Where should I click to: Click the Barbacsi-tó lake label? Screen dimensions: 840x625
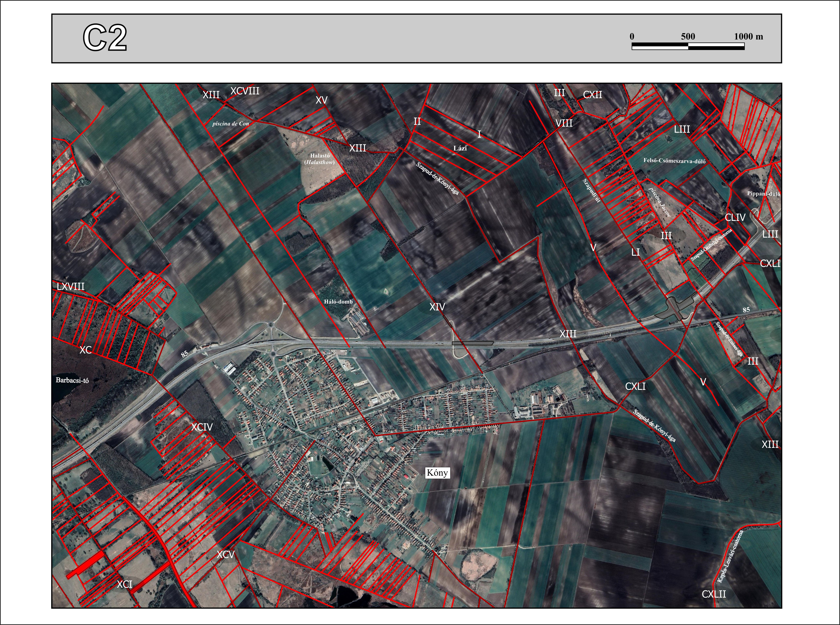point(72,380)
